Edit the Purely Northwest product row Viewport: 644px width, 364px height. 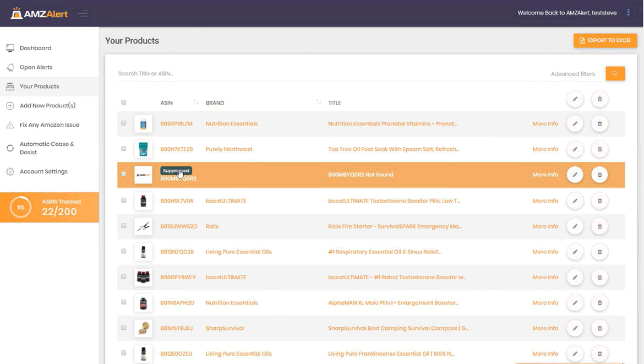pos(575,149)
